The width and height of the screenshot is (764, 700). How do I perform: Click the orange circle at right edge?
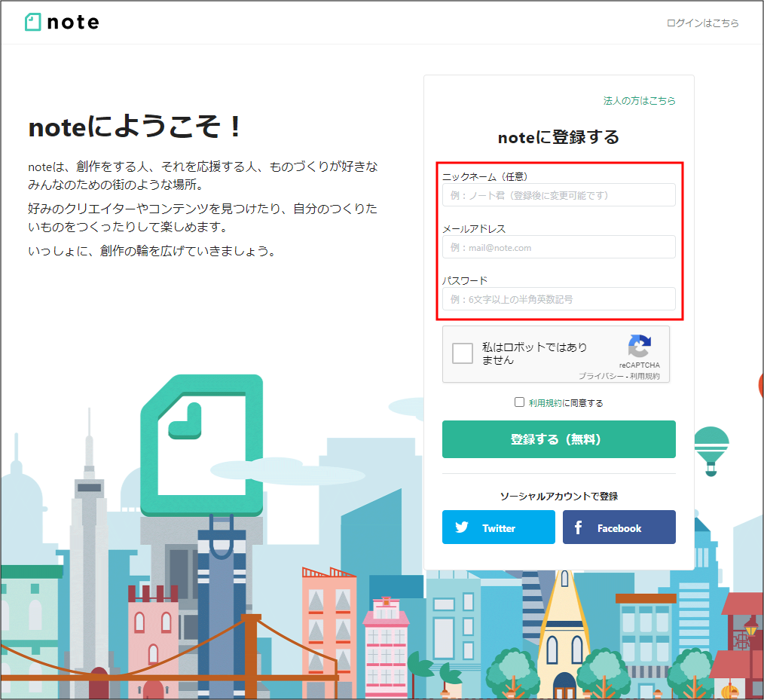pyautogui.click(x=760, y=385)
